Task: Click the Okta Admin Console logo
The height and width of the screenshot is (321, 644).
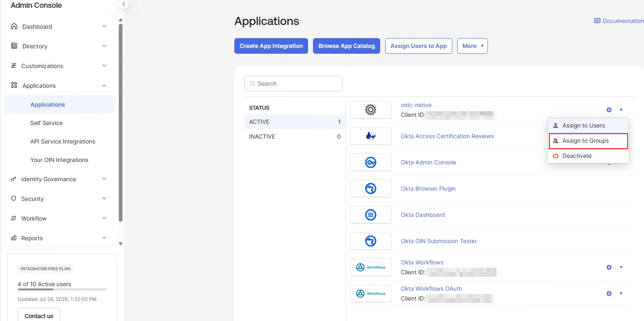Action: click(371, 162)
